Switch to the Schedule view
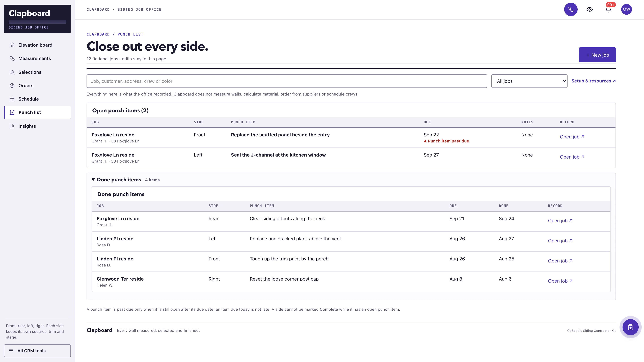The height and width of the screenshot is (362, 644). tap(38, 99)
